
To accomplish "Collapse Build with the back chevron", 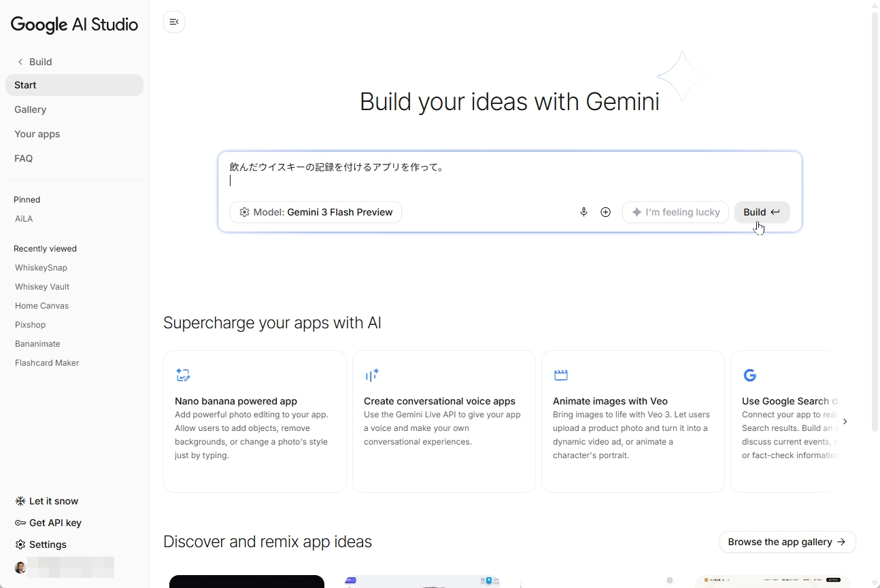I will [x=21, y=61].
